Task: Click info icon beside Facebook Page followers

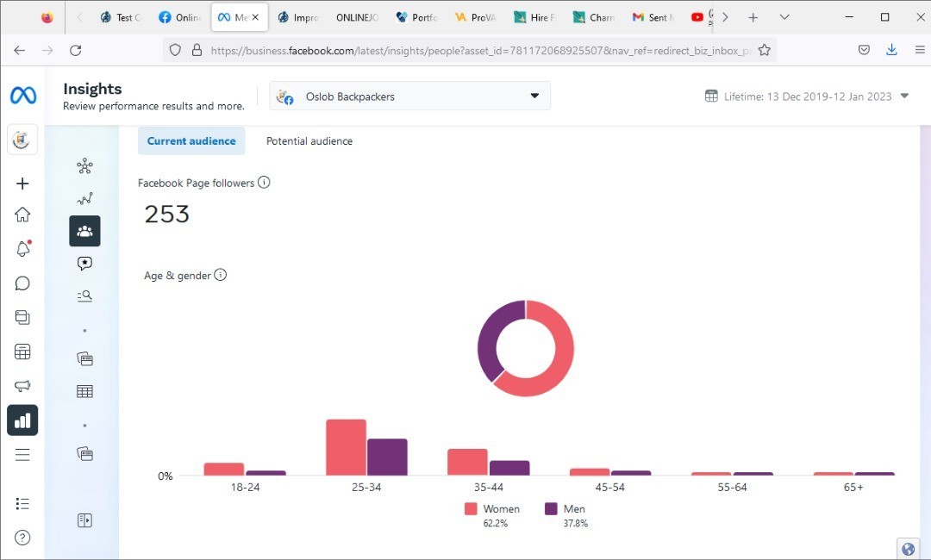Action: [265, 182]
